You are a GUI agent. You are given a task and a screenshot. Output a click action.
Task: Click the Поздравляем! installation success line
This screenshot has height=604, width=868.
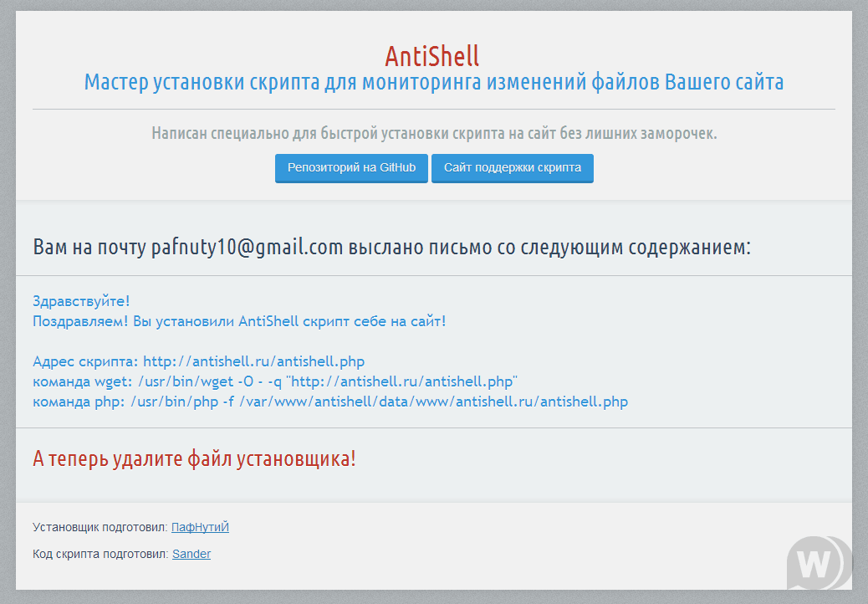tap(239, 321)
